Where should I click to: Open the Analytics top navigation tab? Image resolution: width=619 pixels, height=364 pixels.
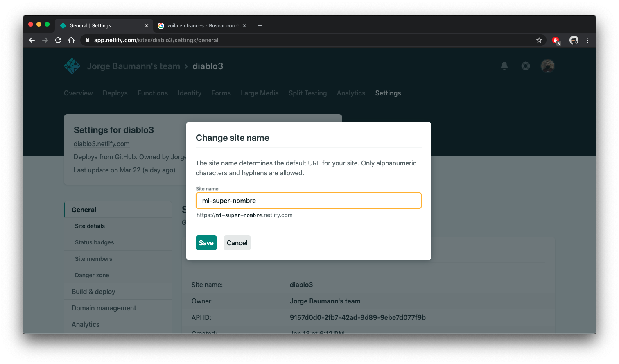pos(351,93)
